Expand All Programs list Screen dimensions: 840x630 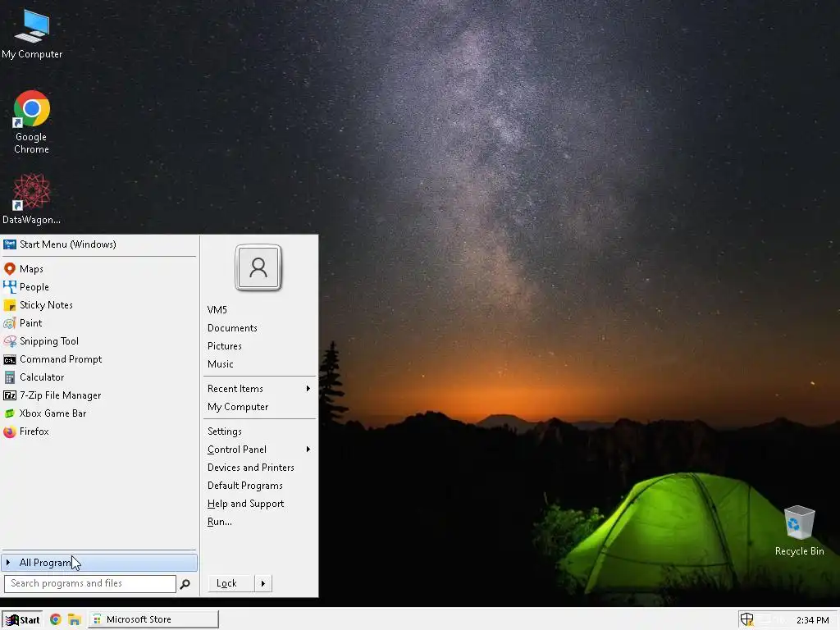(99, 563)
